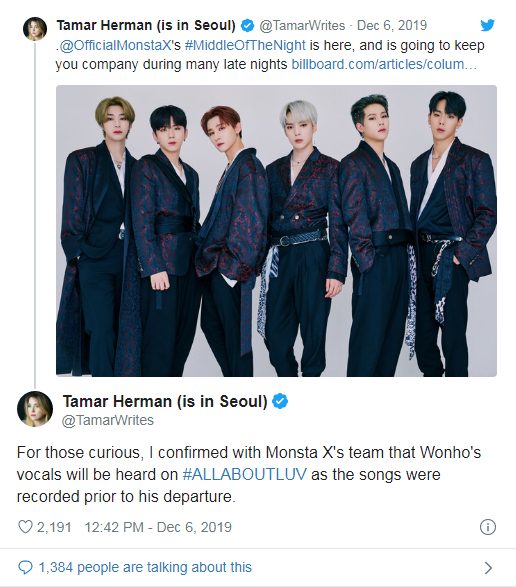Open the #MiddleOfTheNight hashtag
516x587 pixels.
pyautogui.click(x=245, y=45)
